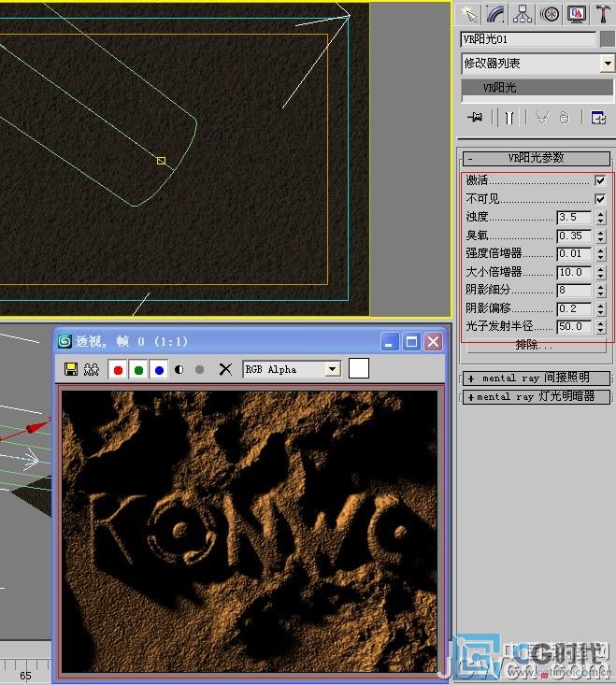The width and height of the screenshot is (616, 685).
Task: Edit the object name field VR阳光01
Action: [x=528, y=39]
